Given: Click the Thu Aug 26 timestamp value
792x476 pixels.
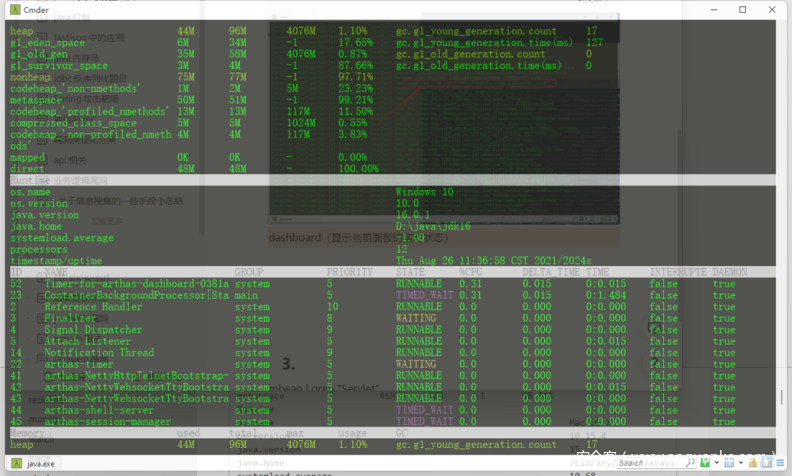Looking at the screenshot, I should (x=493, y=261).
